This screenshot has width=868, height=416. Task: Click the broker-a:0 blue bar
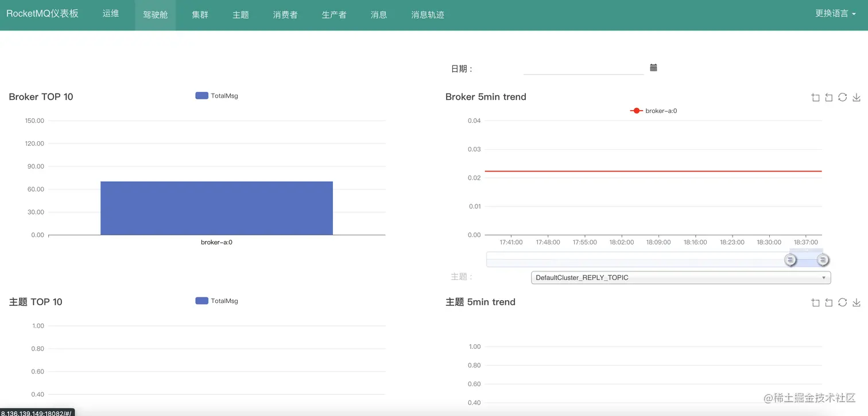[x=216, y=208]
